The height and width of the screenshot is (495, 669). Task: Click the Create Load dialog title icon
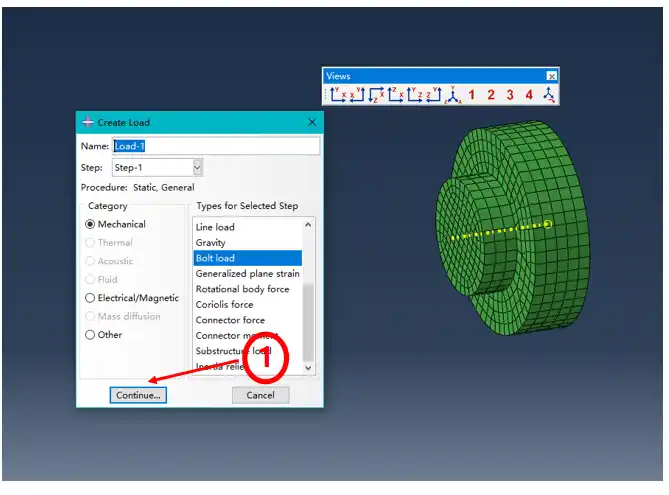click(88, 122)
